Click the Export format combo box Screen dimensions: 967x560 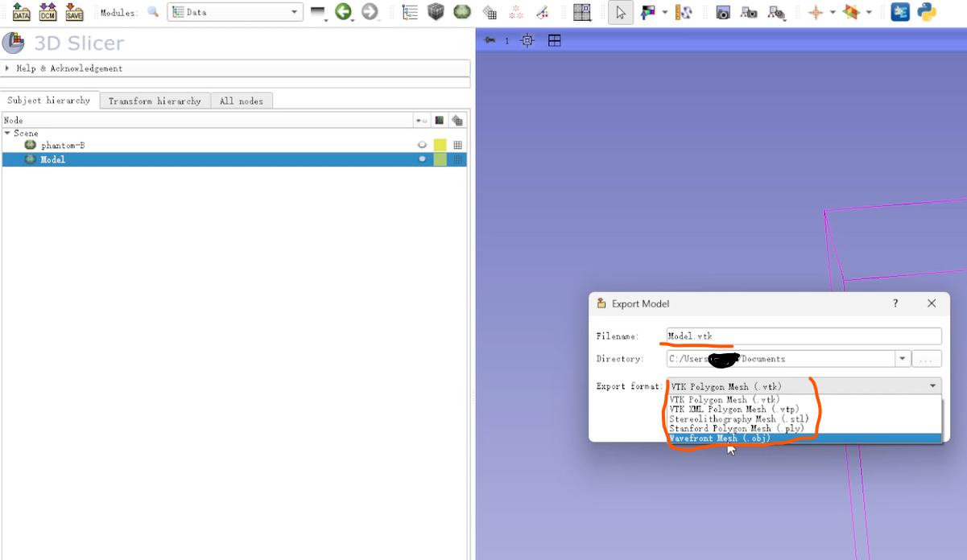coord(804,386)
